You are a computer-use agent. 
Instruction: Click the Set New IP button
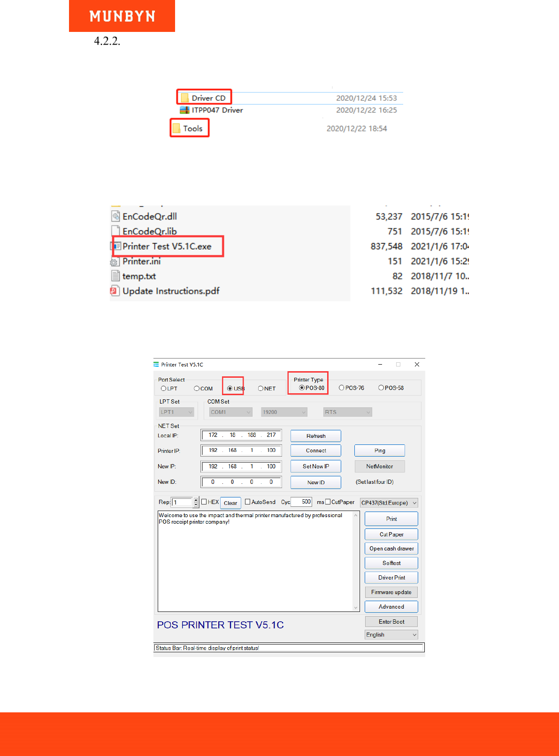(x=316, y=466)
